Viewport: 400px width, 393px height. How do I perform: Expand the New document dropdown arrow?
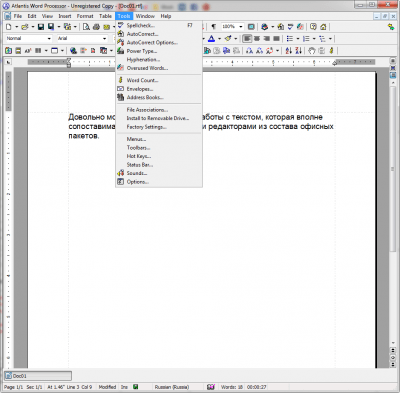pos(16,27)
